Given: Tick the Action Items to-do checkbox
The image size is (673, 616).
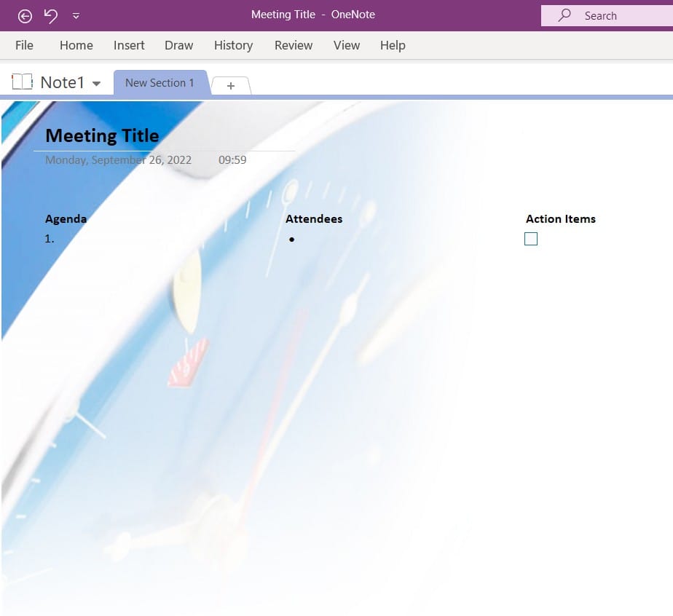Looking at the screenshot, I should tap(531, 239).
